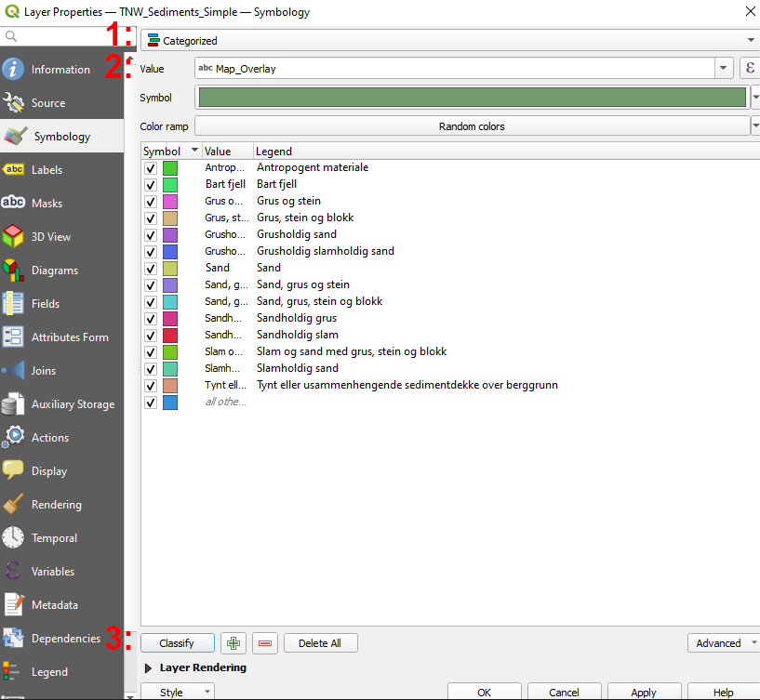Click the pink Grus og stein color swatch
This screenshot has width=760, height=700.
click(170, 201)
